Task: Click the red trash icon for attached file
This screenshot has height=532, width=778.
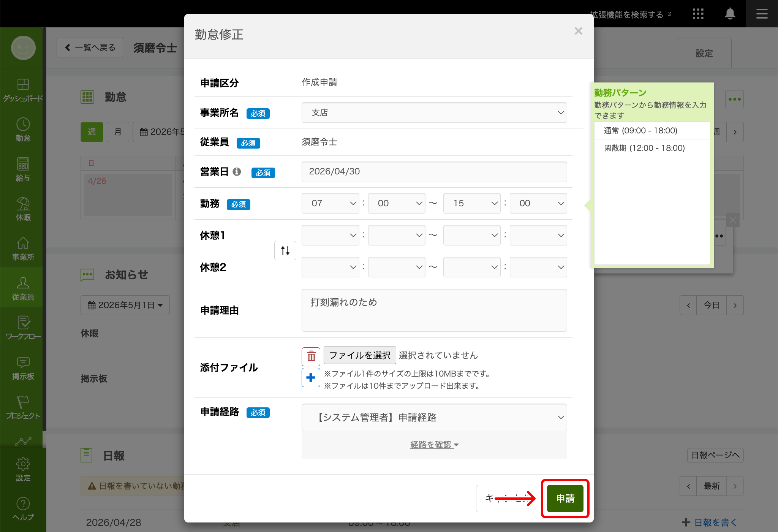Action: click(x=311, y=356)
